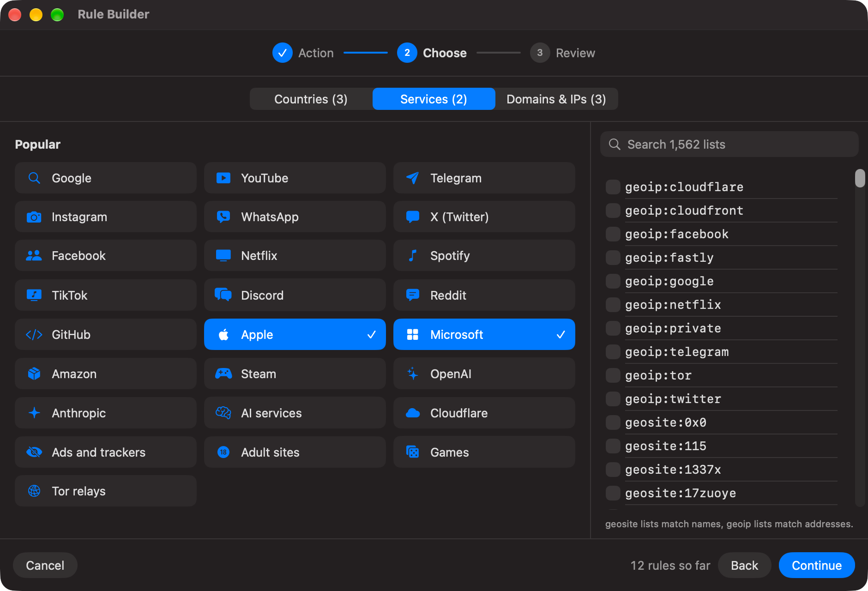Switch to the Countries (3) tab
This screenshot has height=591, width=868.
point(311,99)
